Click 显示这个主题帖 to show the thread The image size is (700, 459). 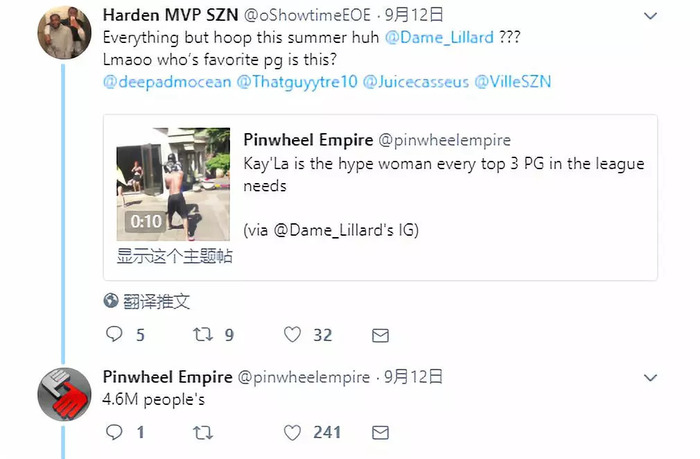pos(175,256)
